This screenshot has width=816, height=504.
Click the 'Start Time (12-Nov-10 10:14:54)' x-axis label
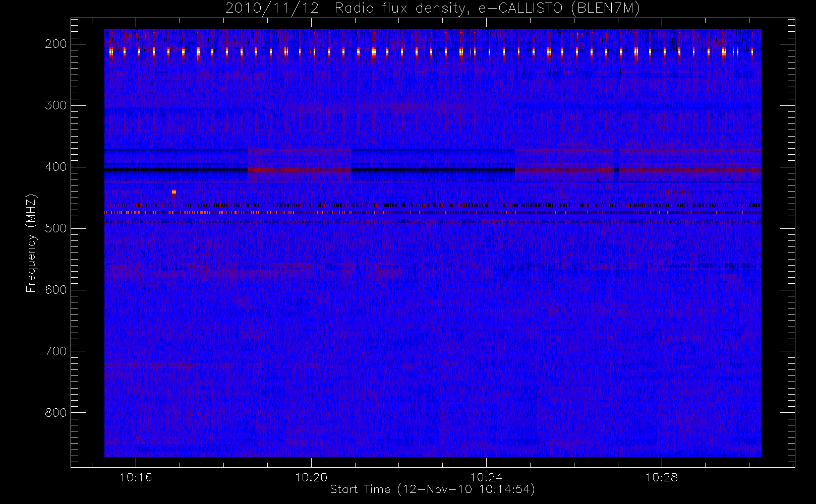coord(432,489)
